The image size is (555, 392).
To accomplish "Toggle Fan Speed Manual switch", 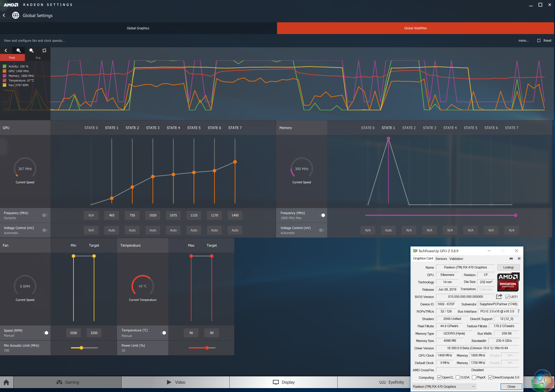I will [45, 333].
